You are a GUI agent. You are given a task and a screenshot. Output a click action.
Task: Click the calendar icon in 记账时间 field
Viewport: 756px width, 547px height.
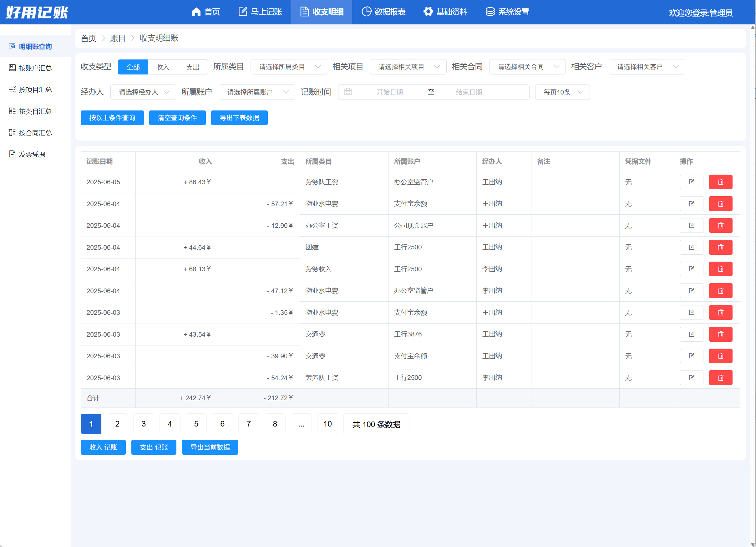click(348, 92)
